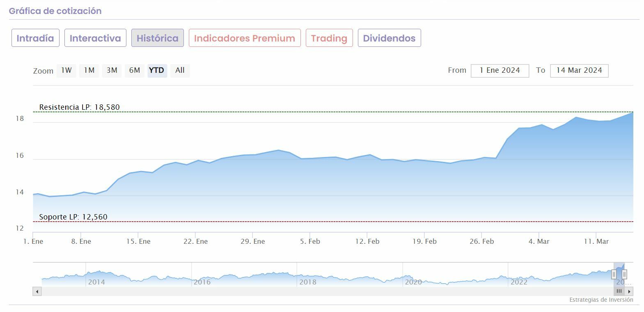Click the navigator scrollbar thumb
The height and width of the screenshot is (312, 644).
(x=619, y=291)
